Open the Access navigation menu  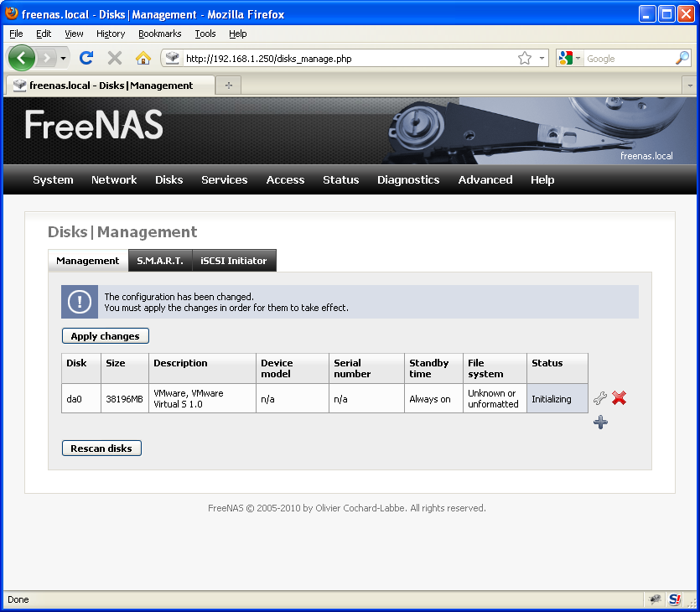click(285, 179)
